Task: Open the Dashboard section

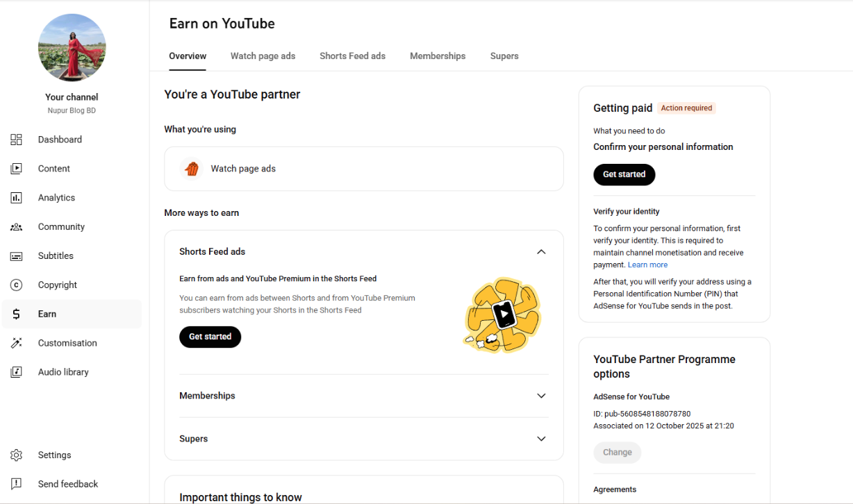Action: (60, 139)
